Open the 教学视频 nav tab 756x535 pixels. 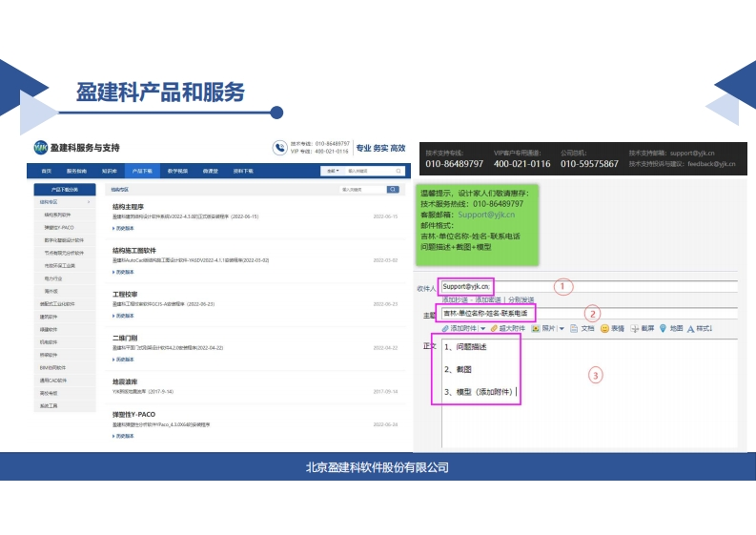[177, 172]
